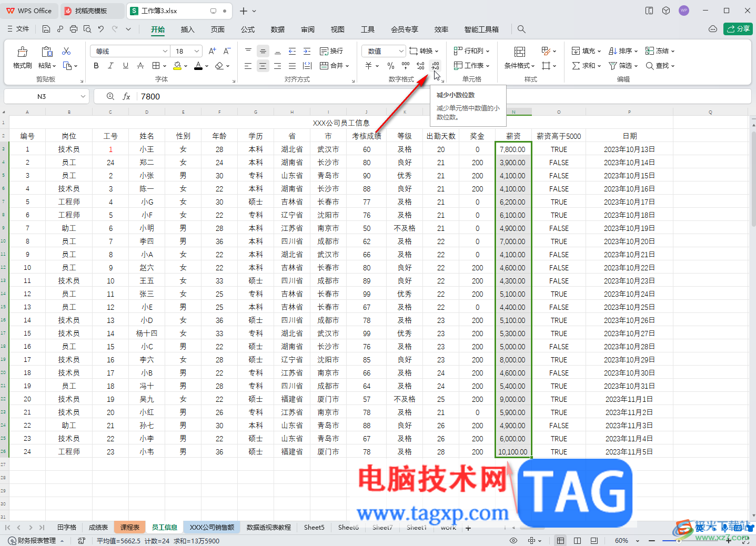Toggle Top vertical alignment

tap(248, 51)
